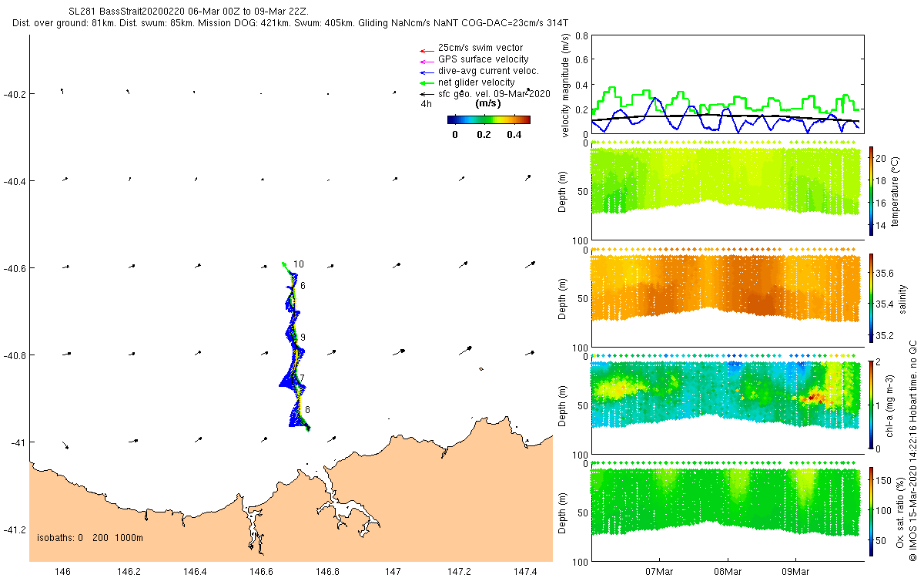Click the temperature (°C) colorbar
Screen dimensions: 924x578
871,190
